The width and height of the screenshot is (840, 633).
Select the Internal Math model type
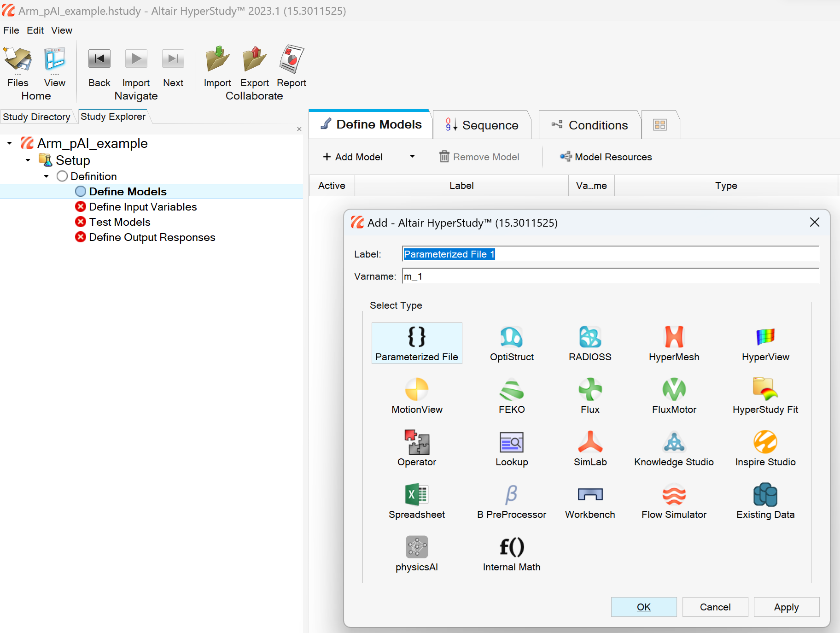tap(512, 553)
